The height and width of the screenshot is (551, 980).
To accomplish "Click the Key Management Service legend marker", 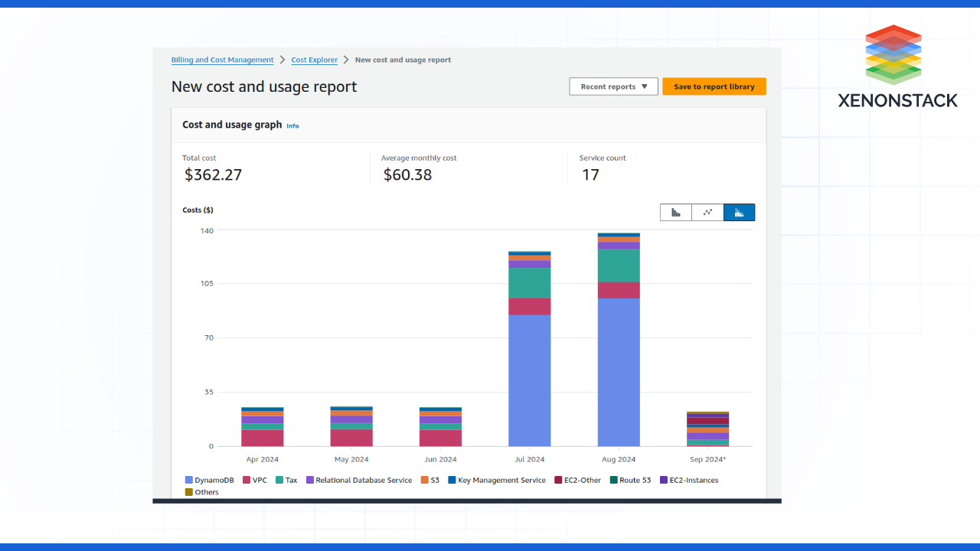I will point(452,480).
